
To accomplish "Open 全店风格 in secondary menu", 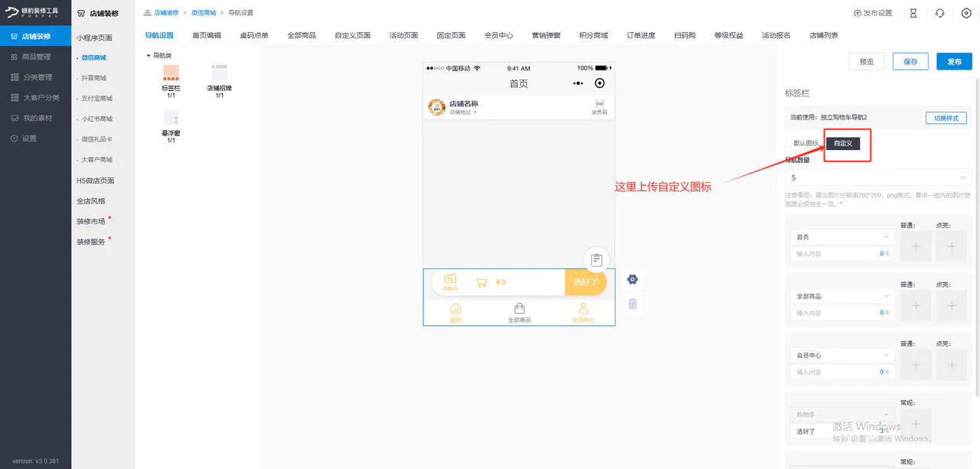I will [x=91, y=201].
